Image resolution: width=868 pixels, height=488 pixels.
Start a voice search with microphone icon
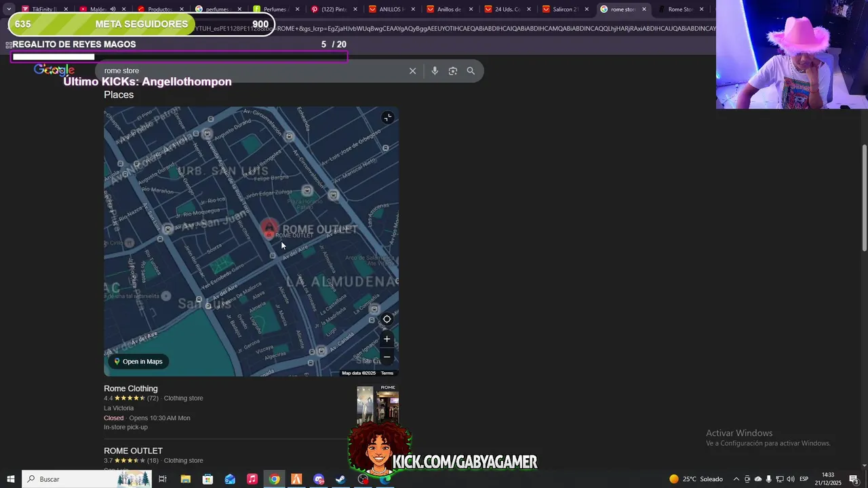pos(435,70)
